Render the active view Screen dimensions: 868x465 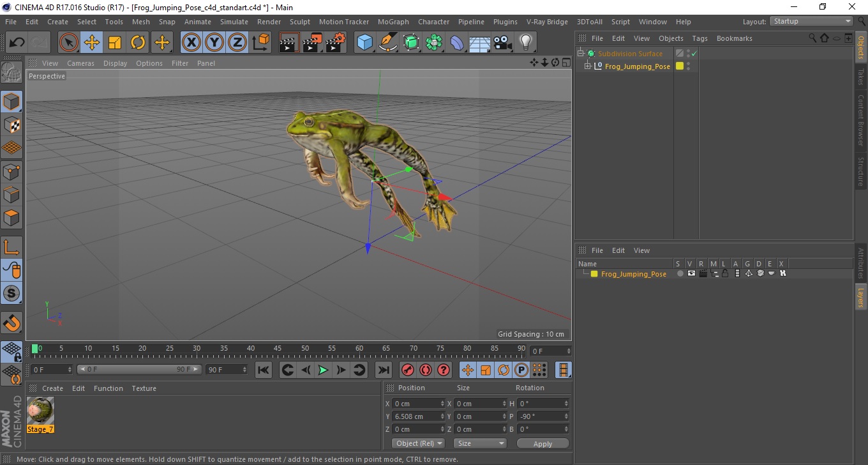click(290, 43)
